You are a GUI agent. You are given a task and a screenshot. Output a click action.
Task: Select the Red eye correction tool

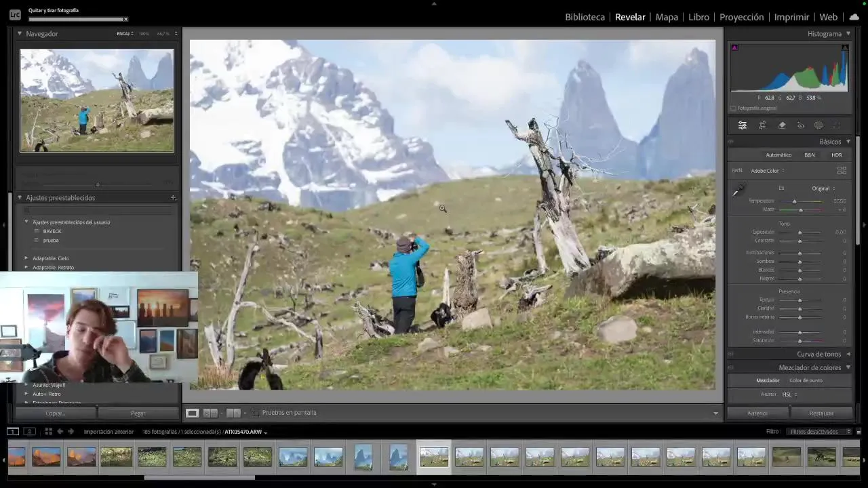coord(801,125)
